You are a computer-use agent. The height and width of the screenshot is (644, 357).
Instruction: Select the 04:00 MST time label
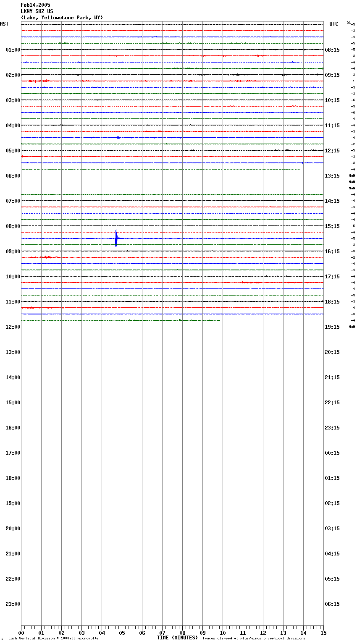[x=13, y=126]
